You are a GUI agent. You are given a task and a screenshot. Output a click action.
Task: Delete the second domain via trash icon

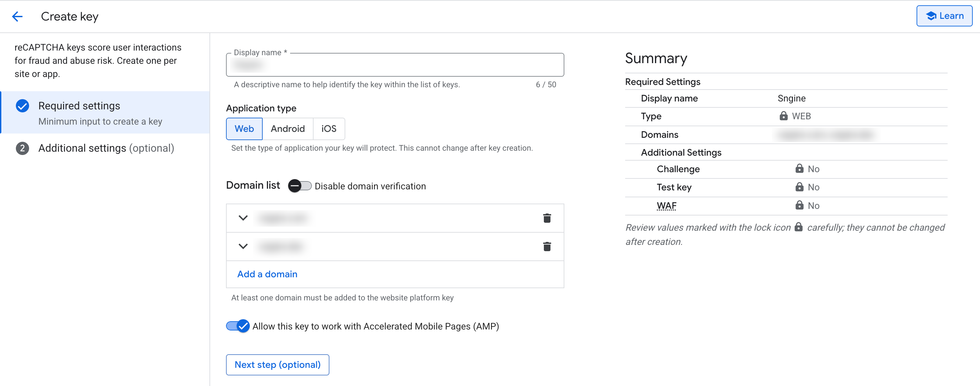(547, 247)
